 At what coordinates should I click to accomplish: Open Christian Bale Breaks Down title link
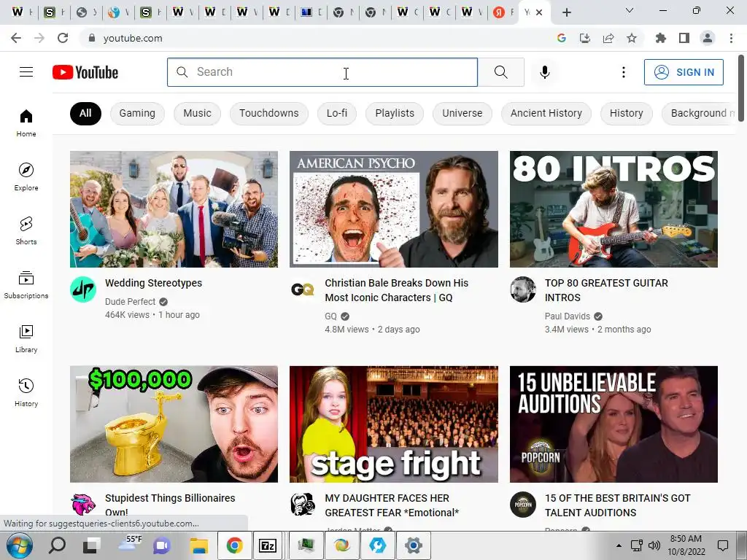396,290
